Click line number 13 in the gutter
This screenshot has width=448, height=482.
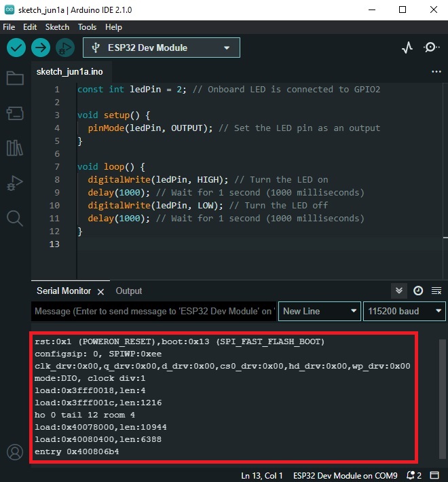[x=54, y=244]
